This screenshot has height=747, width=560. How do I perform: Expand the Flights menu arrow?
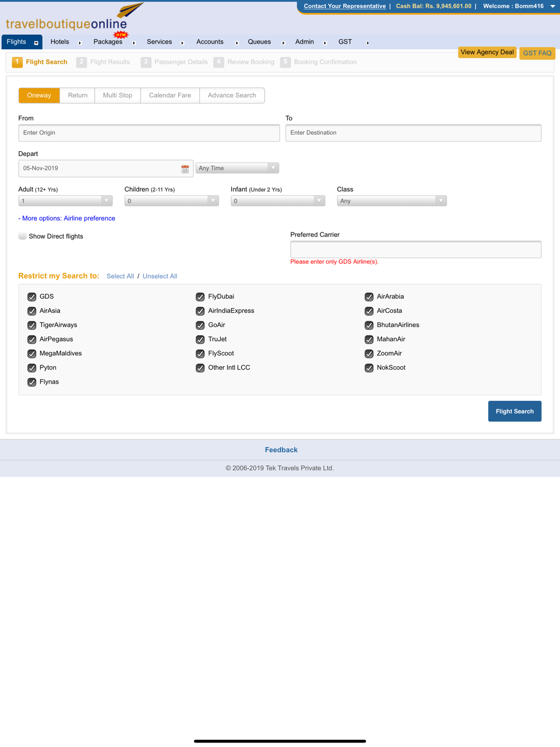[x=36, y=43]
